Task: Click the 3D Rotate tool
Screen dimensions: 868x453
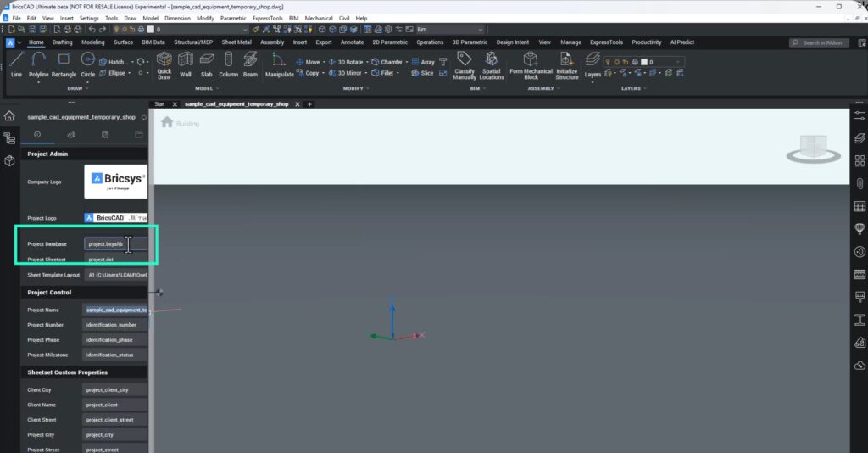Action: [x=346, y=62]
